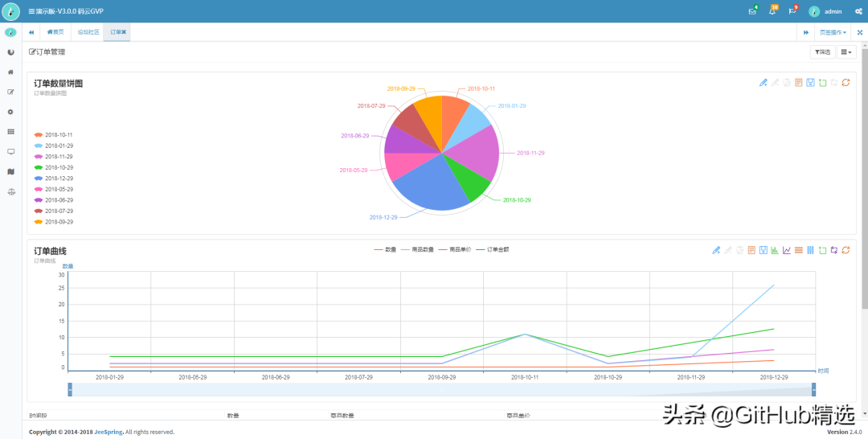Switch order curve to stacked layout

798,250
